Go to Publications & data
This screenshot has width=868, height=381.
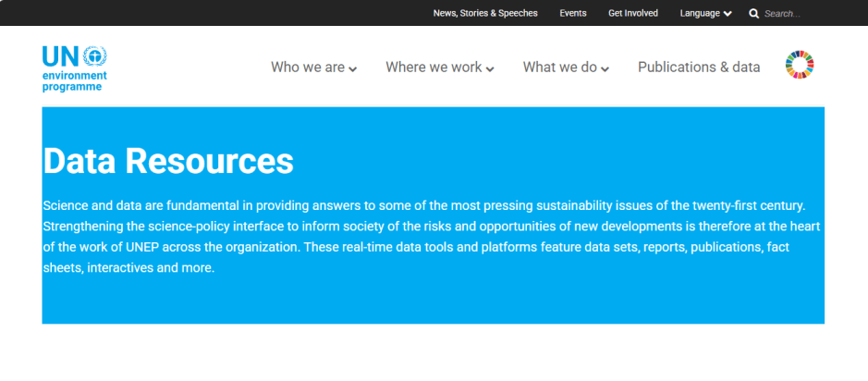coord(699,68)
